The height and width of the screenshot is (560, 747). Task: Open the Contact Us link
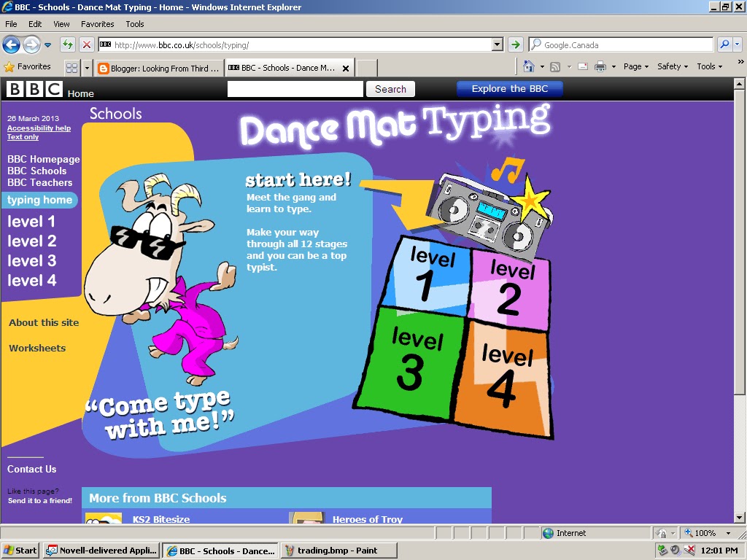point(31,469)
